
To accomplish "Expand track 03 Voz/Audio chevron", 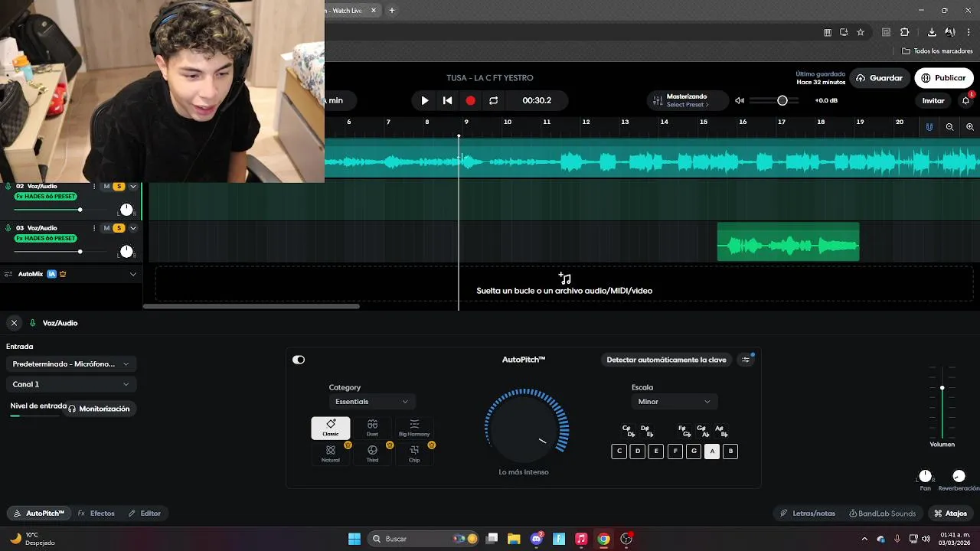I will [133, 227].
